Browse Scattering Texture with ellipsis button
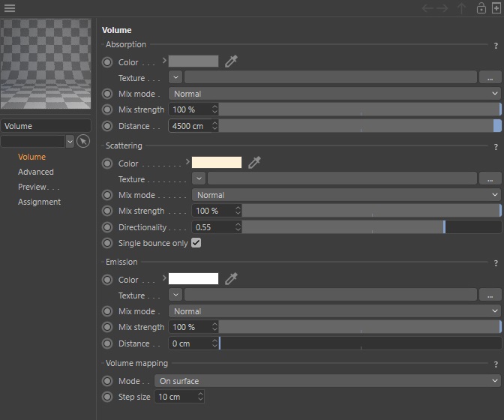504x420 pixels. [x=490, y=178]
